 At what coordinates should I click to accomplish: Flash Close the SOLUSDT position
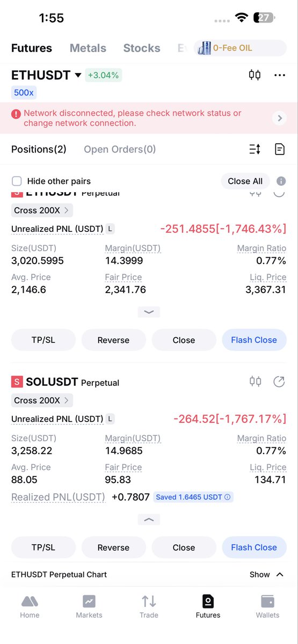click(254, 547)
